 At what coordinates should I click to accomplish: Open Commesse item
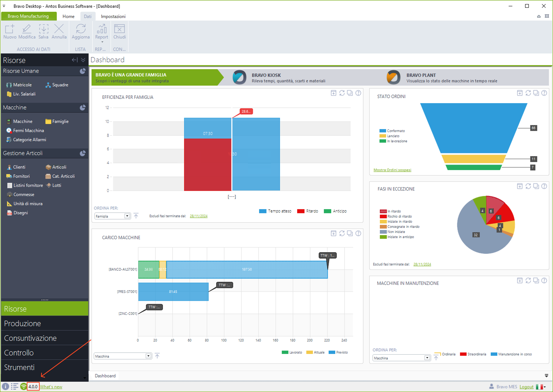coord(20,194)
